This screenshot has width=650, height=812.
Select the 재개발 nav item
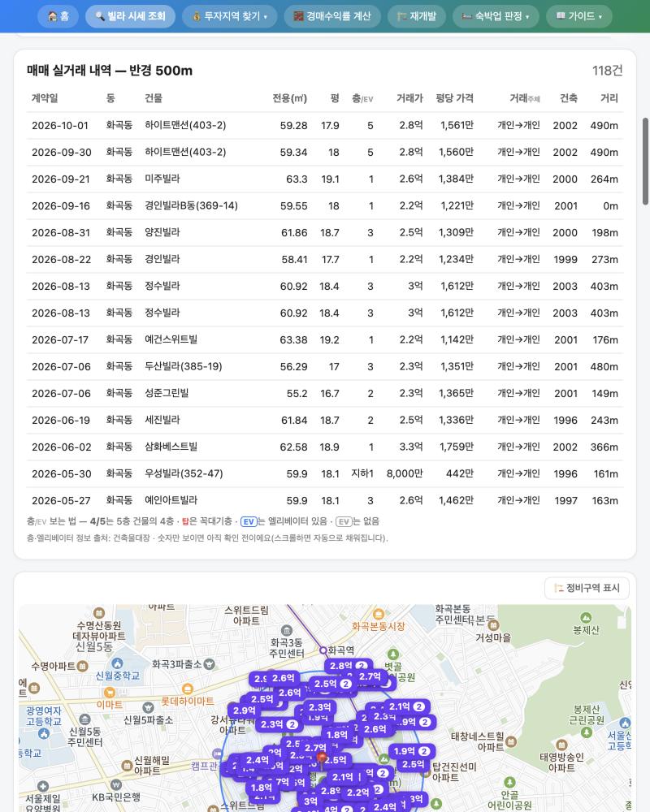417,16
